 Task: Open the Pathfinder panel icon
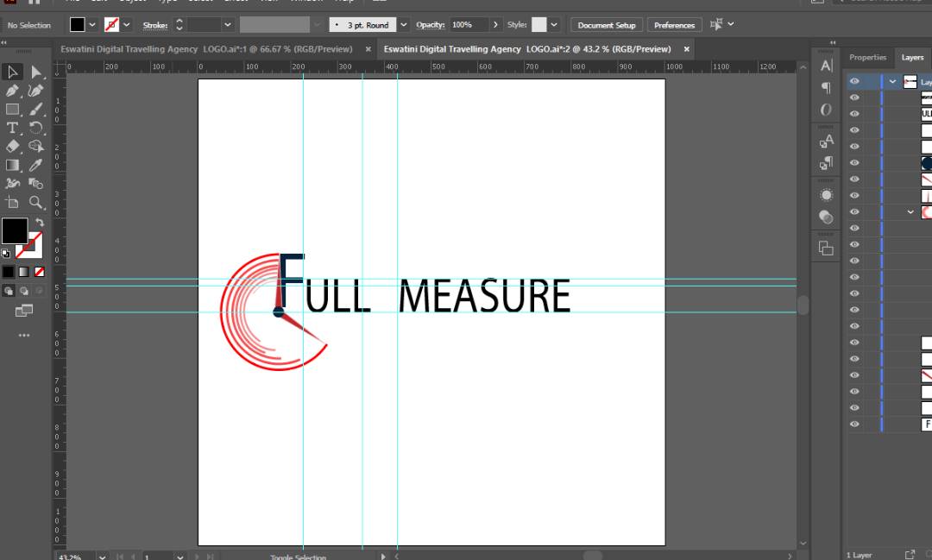coord(826,249)
